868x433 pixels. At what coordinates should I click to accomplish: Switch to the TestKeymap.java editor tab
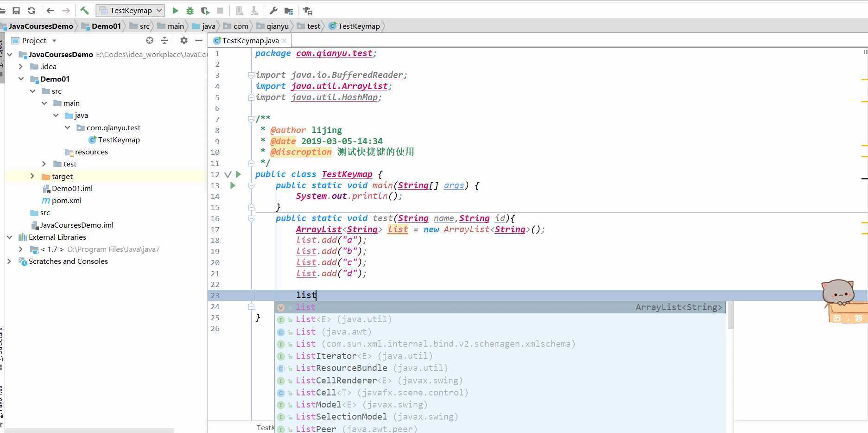click(250, 41)
